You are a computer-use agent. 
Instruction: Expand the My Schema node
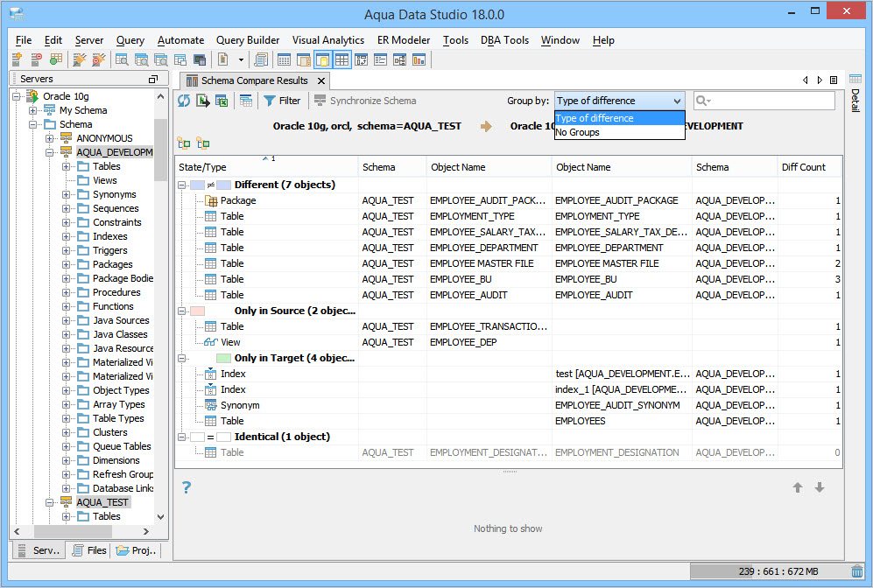point(33,110)
